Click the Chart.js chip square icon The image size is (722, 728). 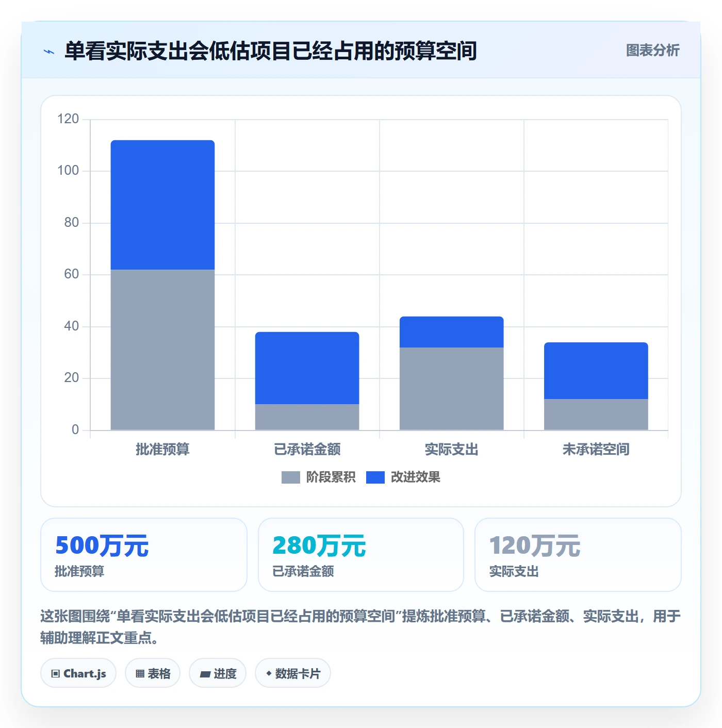click(56, 674)
